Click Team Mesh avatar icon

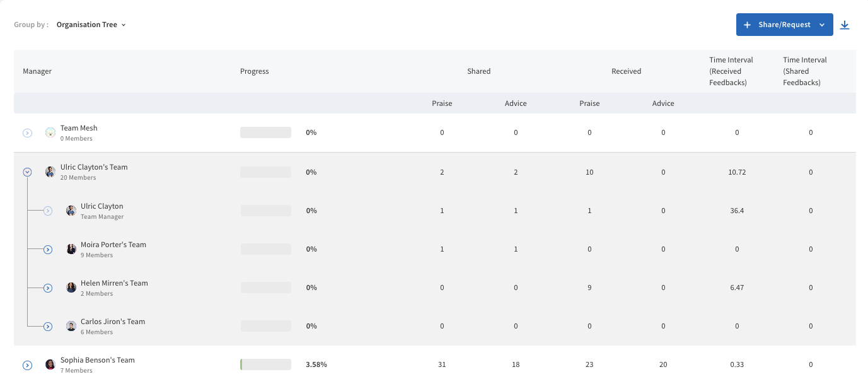[50, 133]
